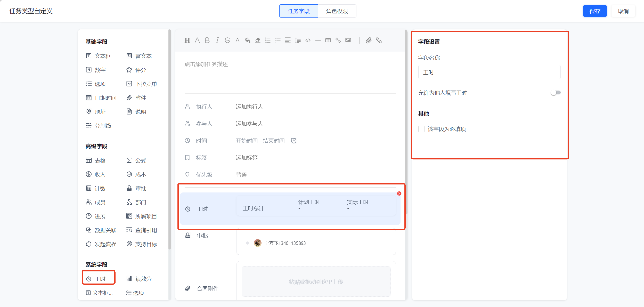The image size is (644, 307).
Task: Insert a bulleted unordered list
Action: pos(278,40)
